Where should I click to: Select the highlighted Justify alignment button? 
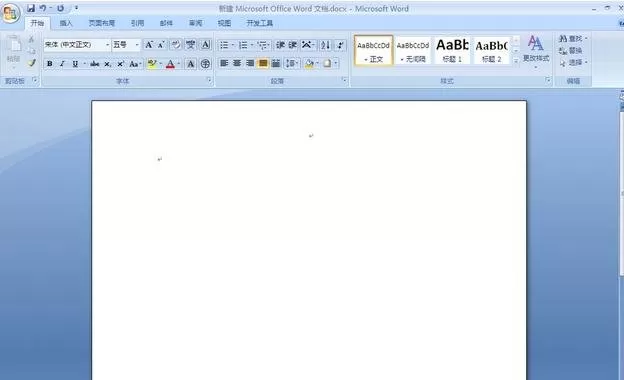tap(263, 63)
